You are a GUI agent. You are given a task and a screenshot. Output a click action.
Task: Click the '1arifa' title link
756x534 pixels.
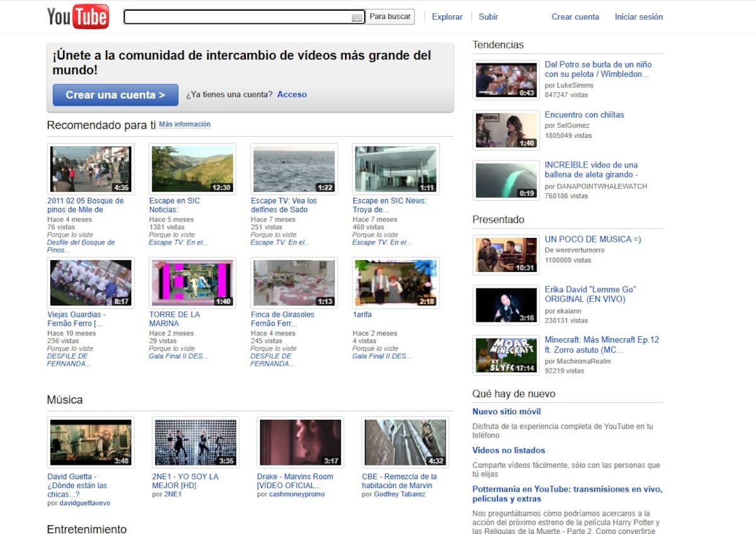click(x=362, y=314)
